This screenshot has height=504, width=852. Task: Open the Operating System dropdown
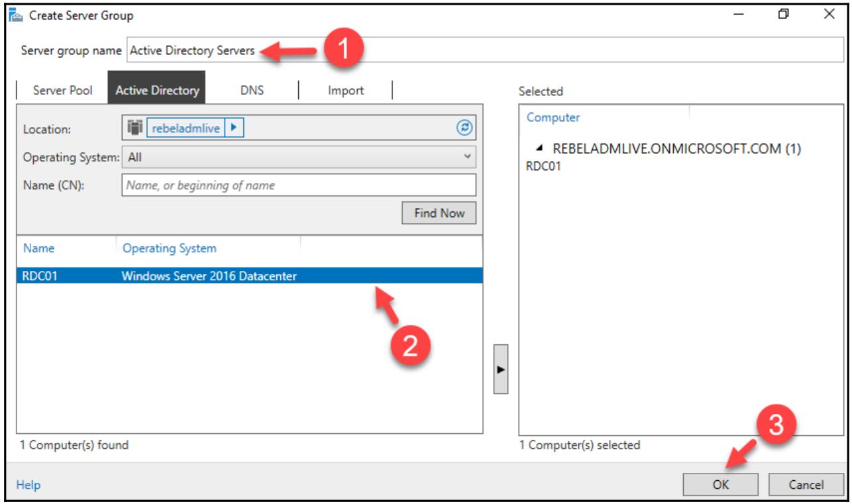tap(299, 158)
